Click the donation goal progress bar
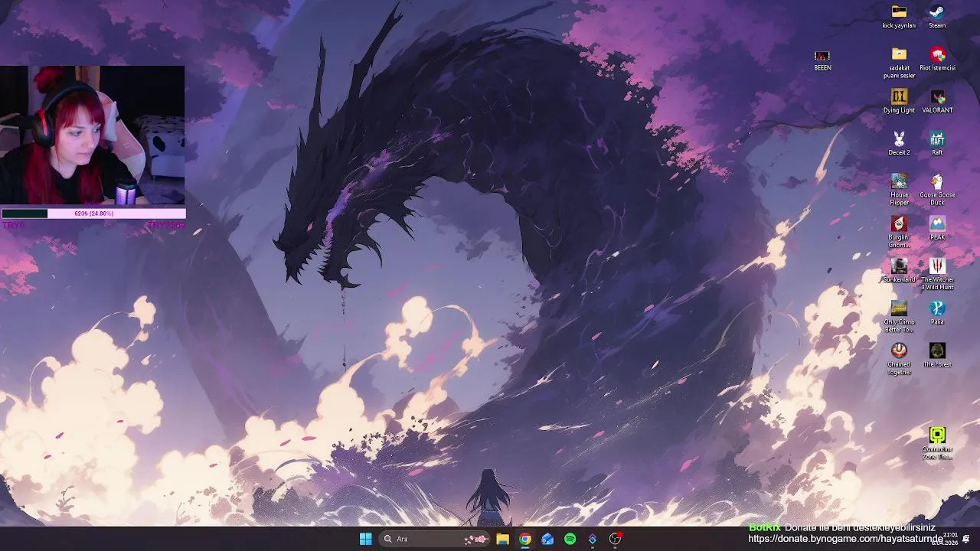The height and width of the screenshot is (551, 980). click(x=93, y=214)
